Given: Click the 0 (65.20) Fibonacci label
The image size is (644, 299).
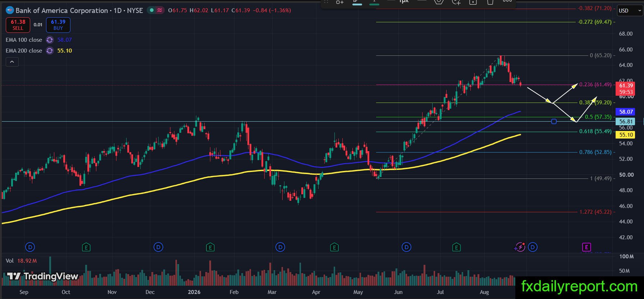Looking at the screenshot, I should (600, 55).
